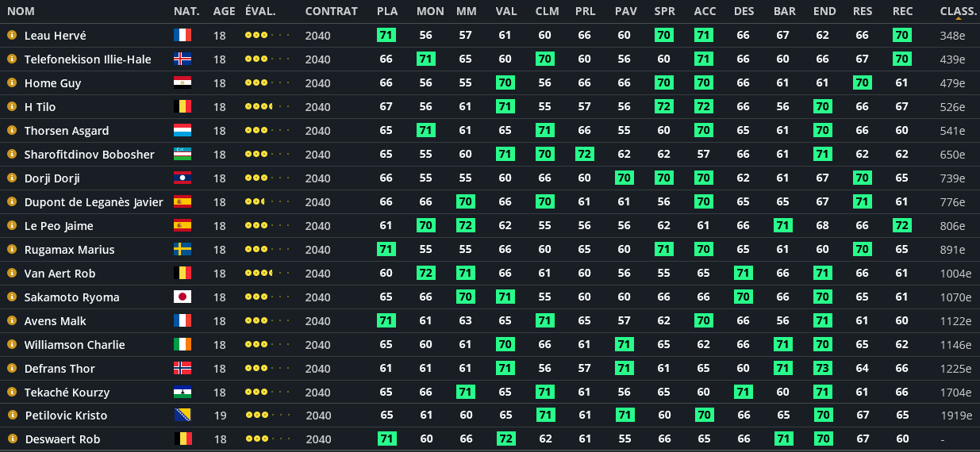This screenshot has width=980, height=452.
Task: Click Sweden flag for Rugamax Marius
Action: point(183,249)
